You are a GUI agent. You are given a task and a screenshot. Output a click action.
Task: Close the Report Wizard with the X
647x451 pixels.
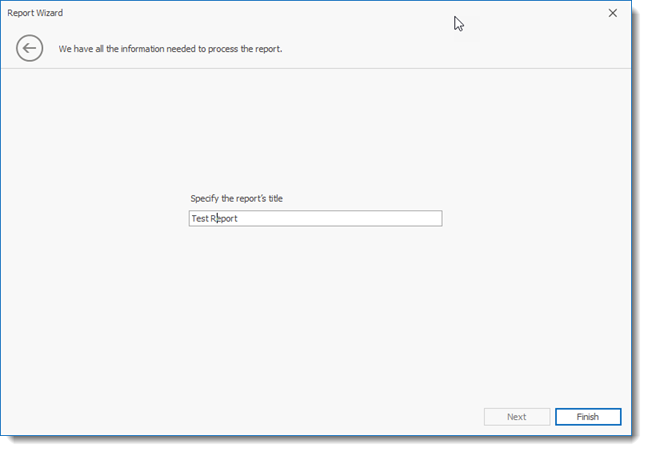pyautogui.click(x=612, y=13)
